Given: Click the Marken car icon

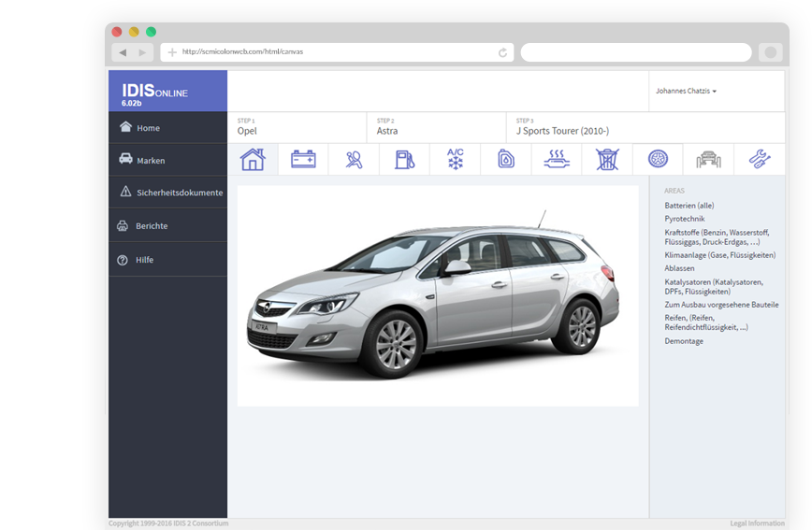Looking at the screenshot, I should click(125, 158).
